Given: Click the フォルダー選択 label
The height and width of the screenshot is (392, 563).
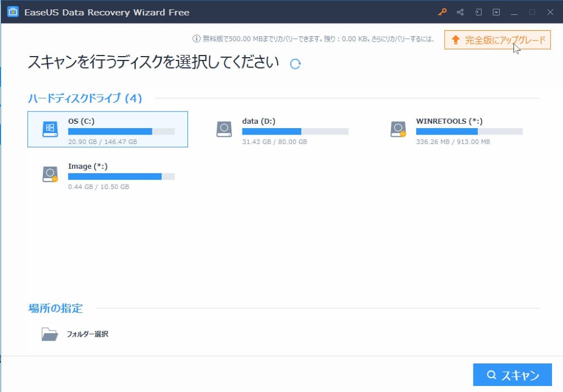Looking at the screenshot, I should pyautogui.click(x=87, y=334).
